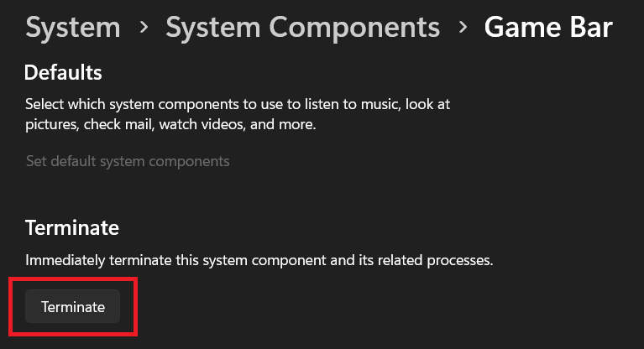Click chevron between System and System Components
Image resolution: width=644 pixels, height=349 pixels.
144,29
